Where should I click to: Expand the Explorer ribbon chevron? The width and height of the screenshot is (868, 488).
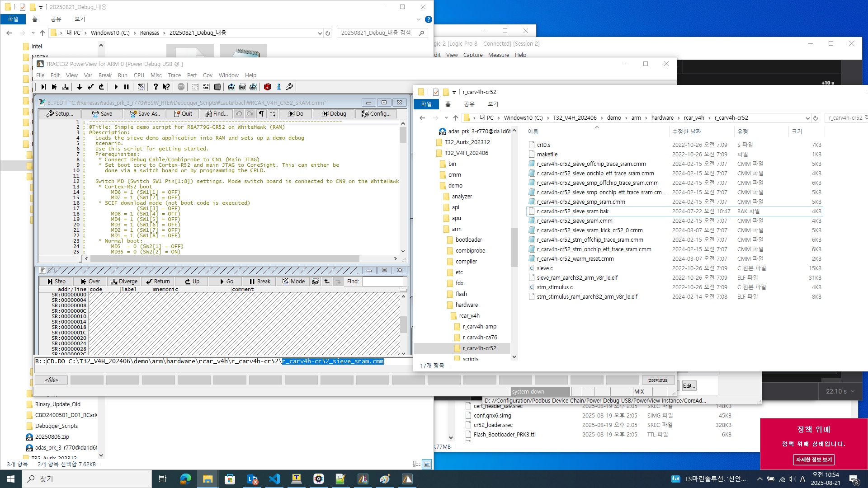coord(418,19)
